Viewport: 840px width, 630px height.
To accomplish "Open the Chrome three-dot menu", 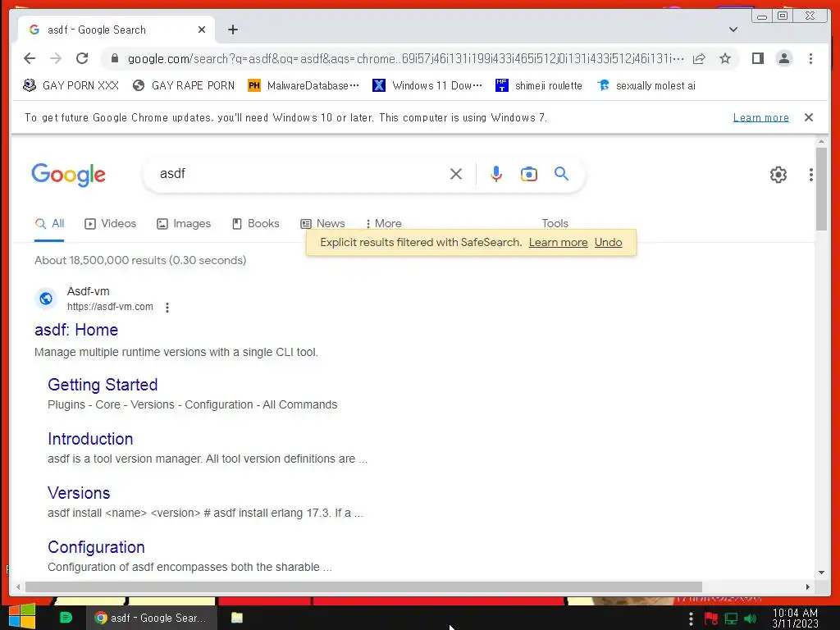I will (810, 58).
